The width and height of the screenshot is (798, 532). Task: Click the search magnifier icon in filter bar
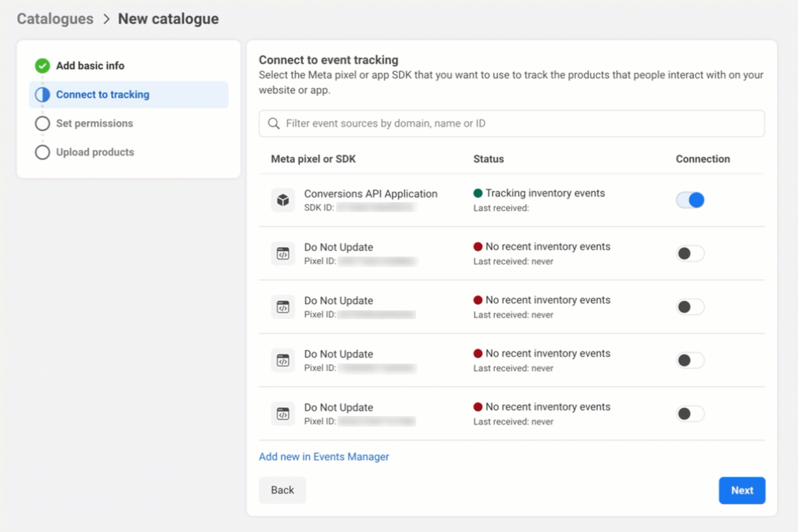(274, 123)
